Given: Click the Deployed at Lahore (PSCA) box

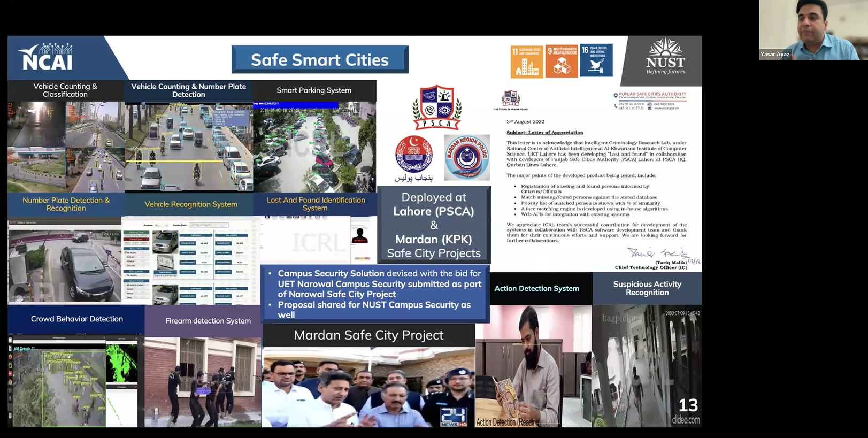Looking at the screenshot, I should [x=434, y=225].
